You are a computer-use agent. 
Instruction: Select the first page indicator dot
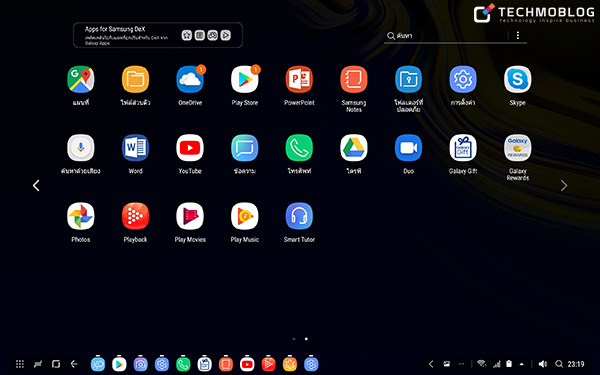click(x=294, y=339)
